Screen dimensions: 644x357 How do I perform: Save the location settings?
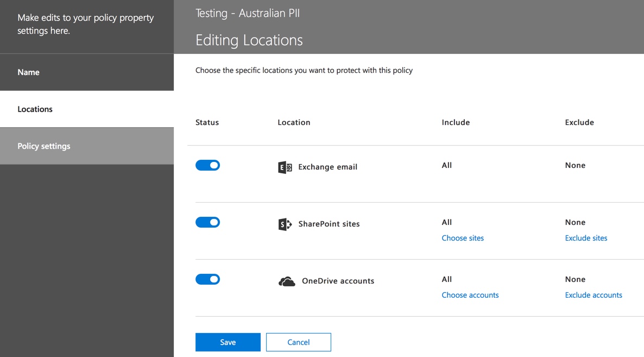click(x=228, y=342)
